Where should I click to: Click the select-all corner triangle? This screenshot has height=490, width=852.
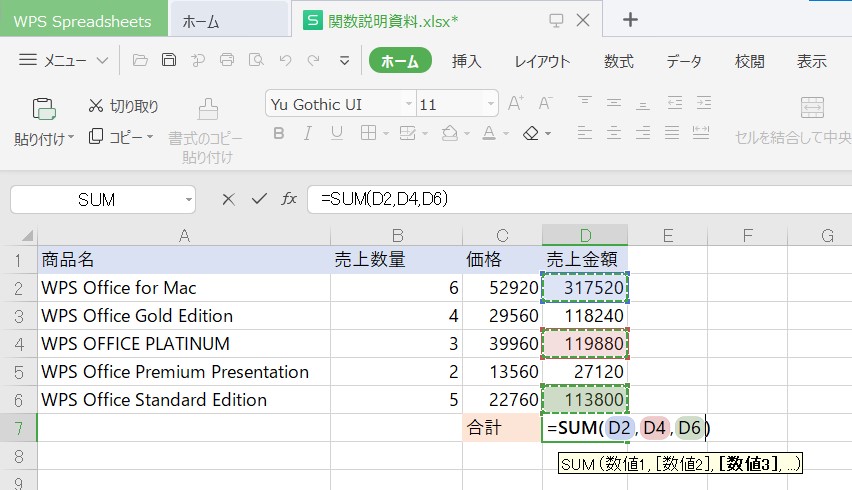(27, 236)
